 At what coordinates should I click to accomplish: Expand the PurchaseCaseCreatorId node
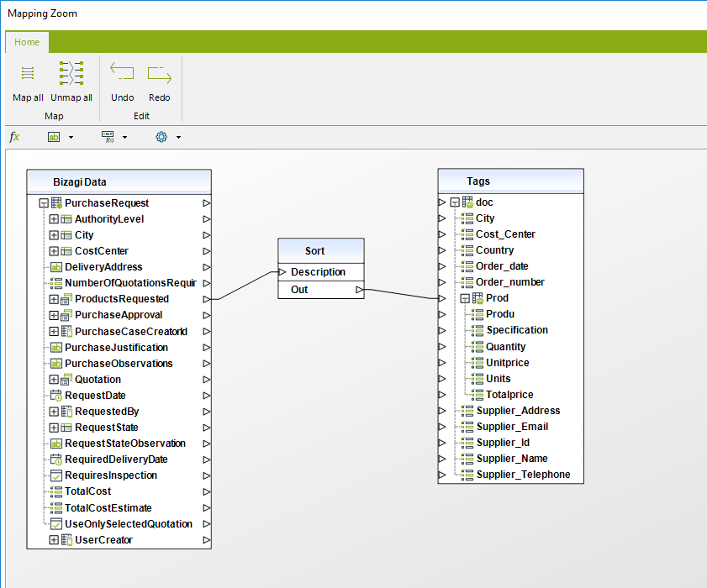(x=54, y=332)
